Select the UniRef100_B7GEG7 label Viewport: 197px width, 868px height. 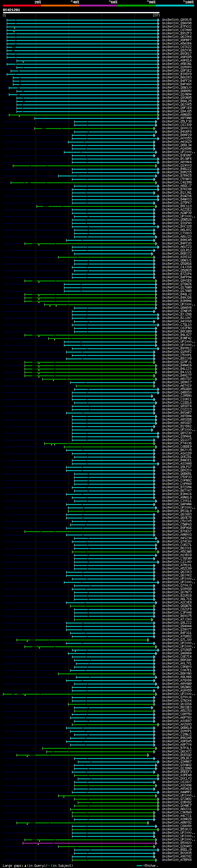(x=177, y=531)
